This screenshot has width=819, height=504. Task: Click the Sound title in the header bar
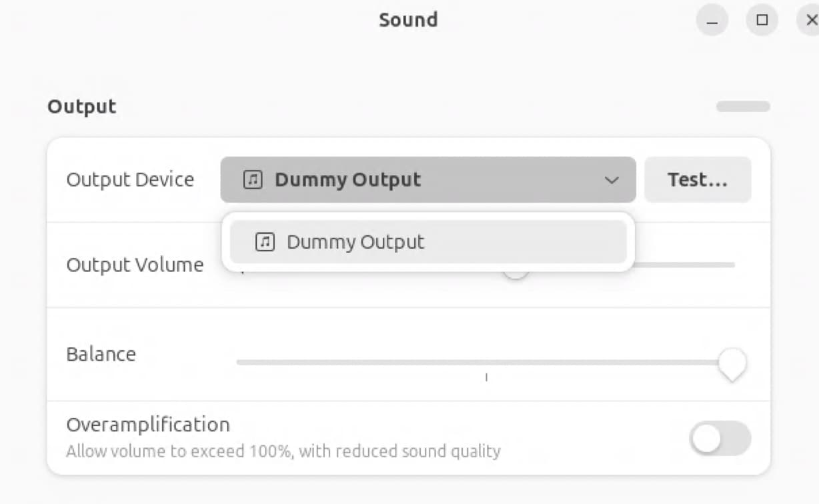pyautogui.click(x=408, y=20)
